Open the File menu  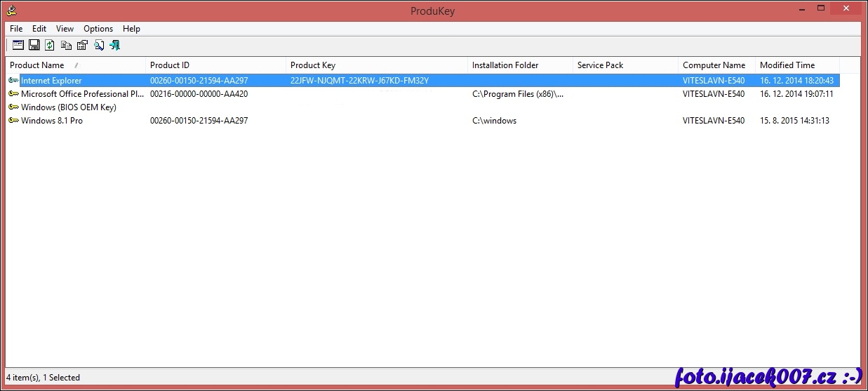[16, 29]
